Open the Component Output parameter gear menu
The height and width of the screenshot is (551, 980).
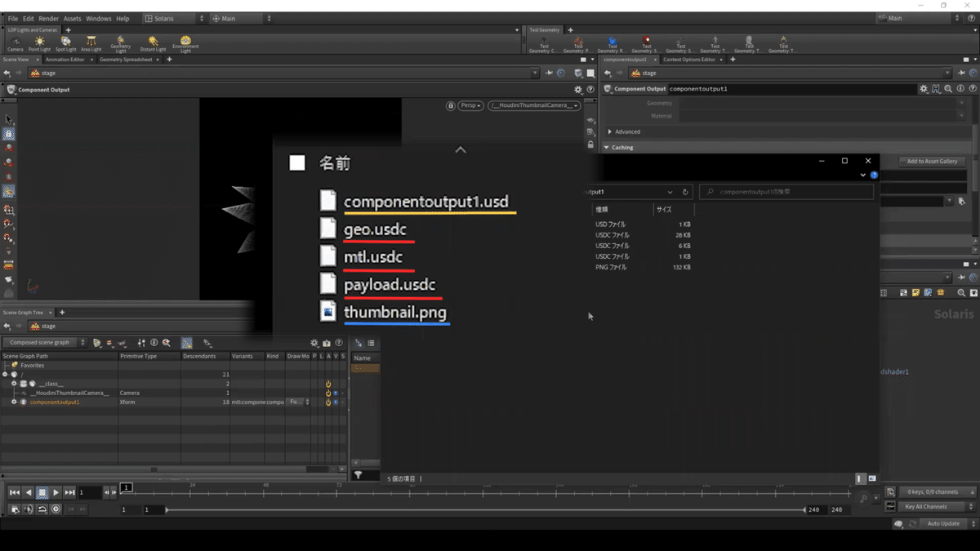click(924, 89)
